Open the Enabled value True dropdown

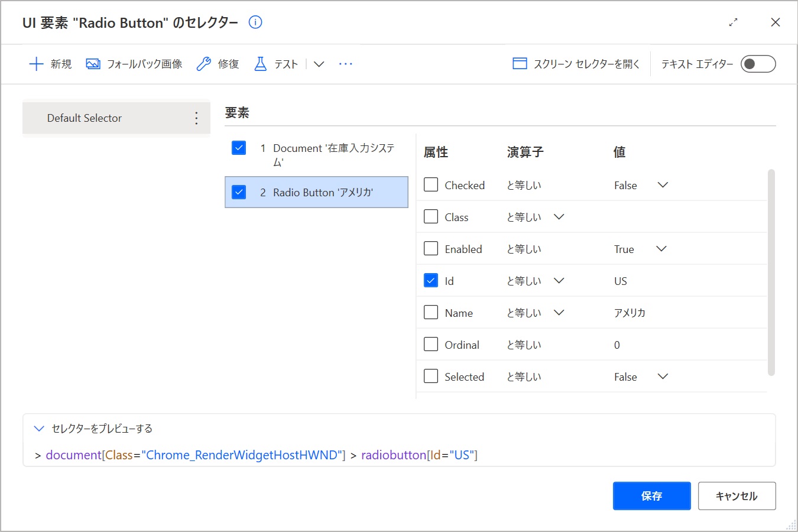click(661, 249)
